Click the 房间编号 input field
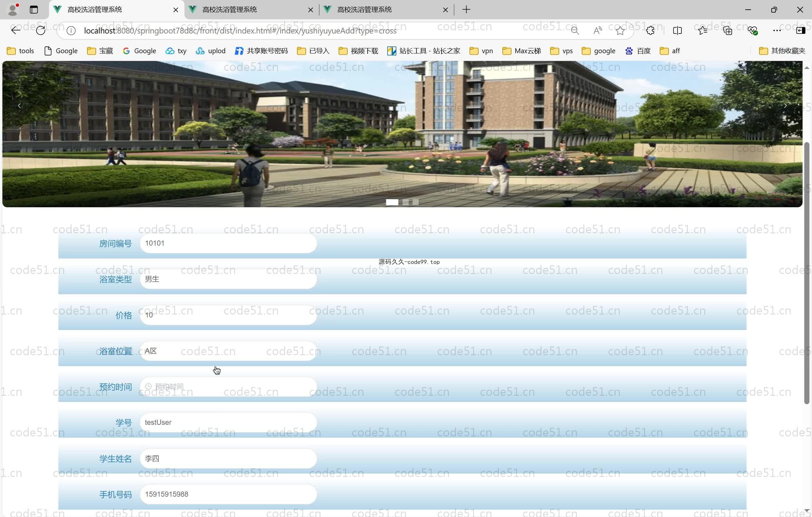Viewport: 812px width, 517px height. point(228,243)
